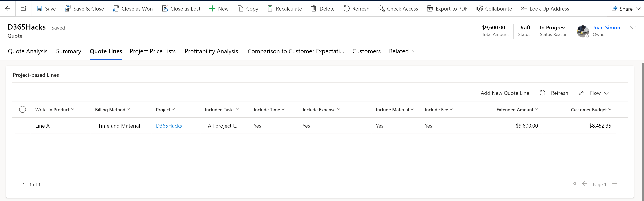The height and width of the screenshot is (201, 644).
Task: Switch to the Quote Analysis tab
Action: coord(27,51)
